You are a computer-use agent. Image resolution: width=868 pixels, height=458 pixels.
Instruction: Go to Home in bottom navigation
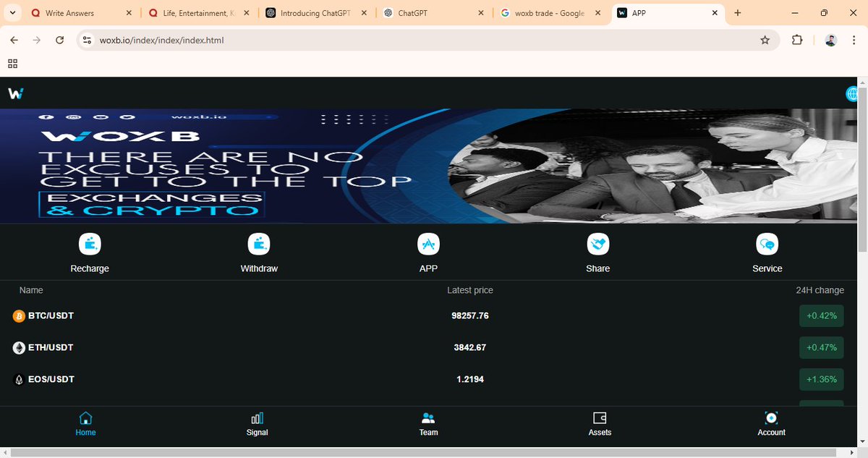pos(85,424)
